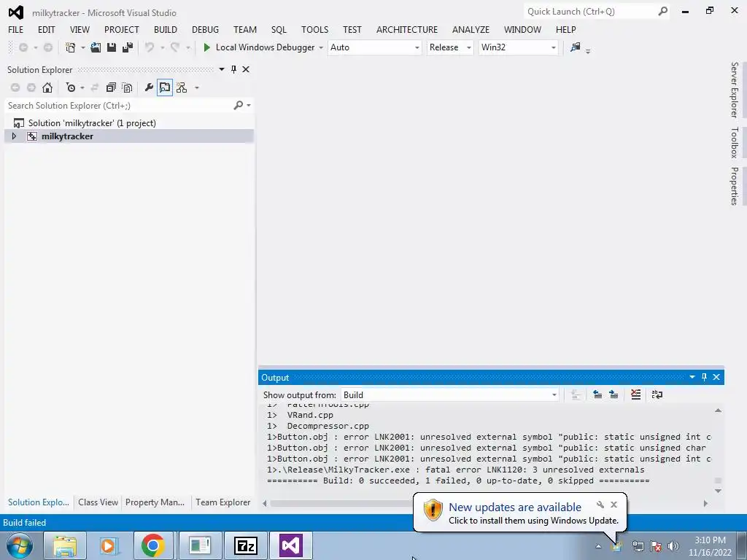
Task: Click the Output horizontal scrollbar left arrow
Action: click(x=265, y=503)
